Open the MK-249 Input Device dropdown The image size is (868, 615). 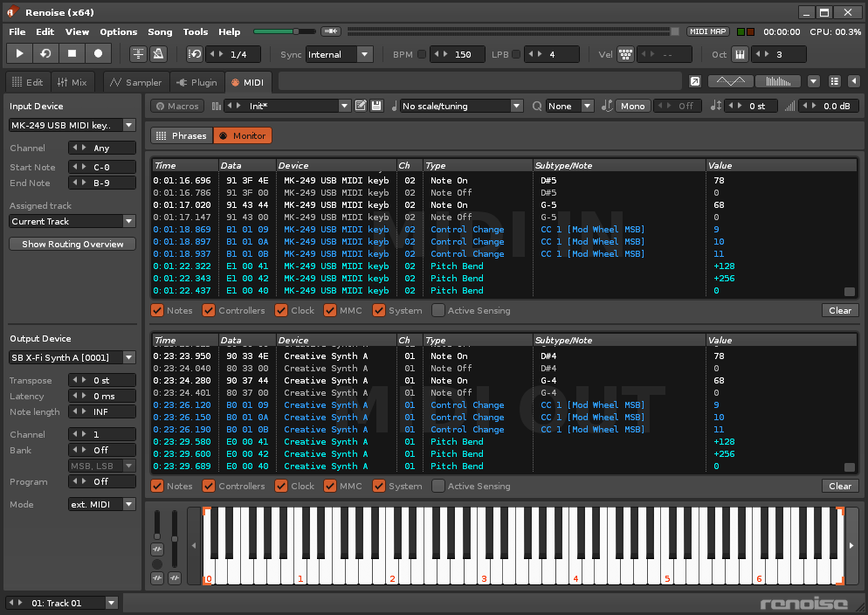[x=127, y=124]
